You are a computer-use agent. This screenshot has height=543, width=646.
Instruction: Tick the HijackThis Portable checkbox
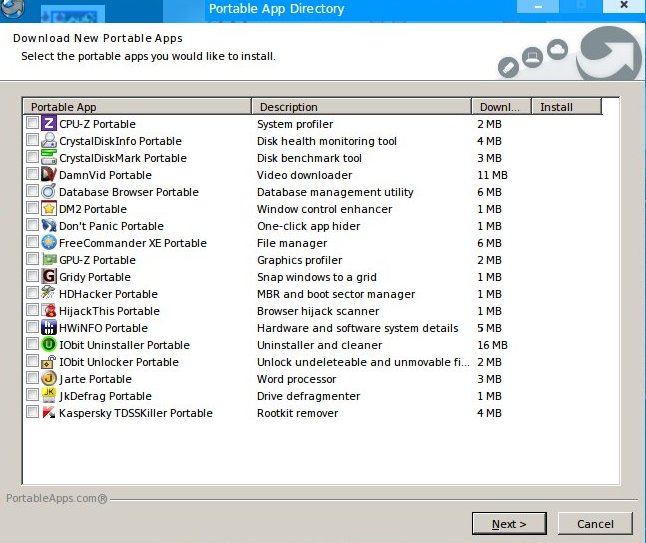click(x=32, y=309)
